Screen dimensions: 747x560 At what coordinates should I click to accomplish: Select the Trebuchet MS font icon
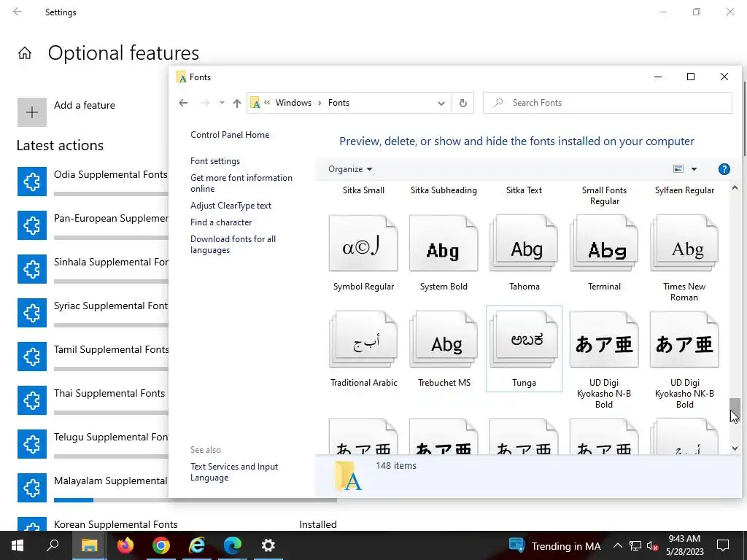pos(444,340)
